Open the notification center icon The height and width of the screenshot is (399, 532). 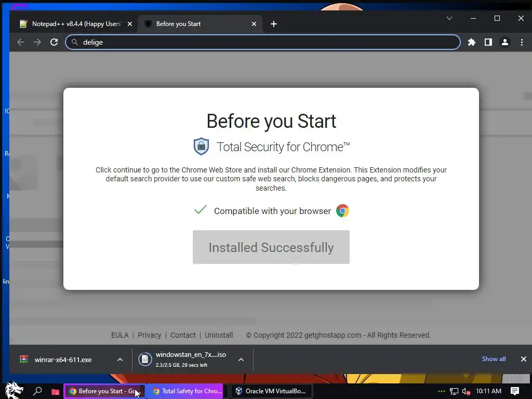point(515,391)
